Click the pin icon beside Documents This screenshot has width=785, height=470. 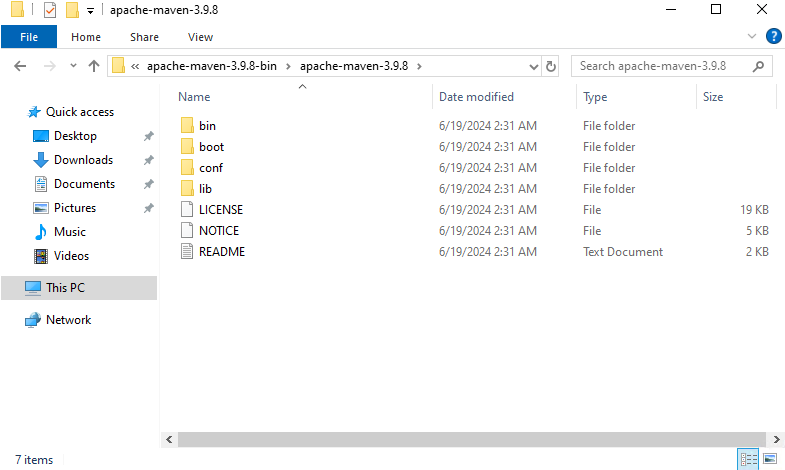click(x=149, y=184)
